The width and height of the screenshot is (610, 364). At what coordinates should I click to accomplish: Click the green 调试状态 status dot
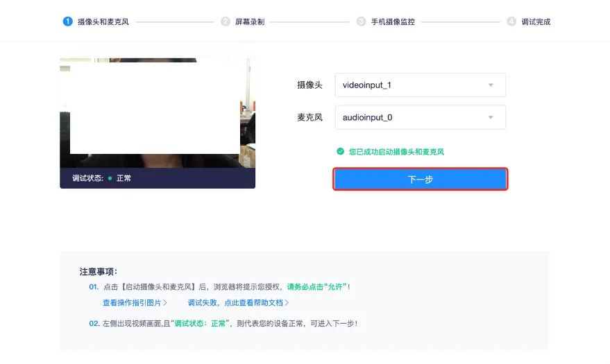tap(110, 178)
